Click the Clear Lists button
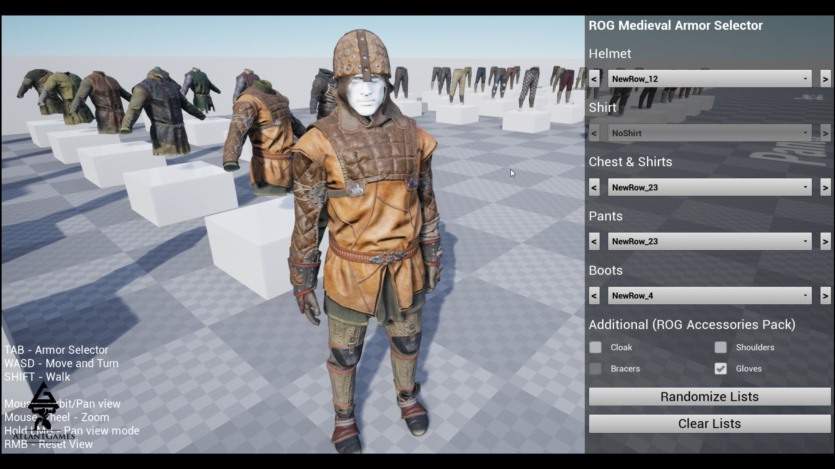Viewport: 835px width, 469px height. (709, 424)
